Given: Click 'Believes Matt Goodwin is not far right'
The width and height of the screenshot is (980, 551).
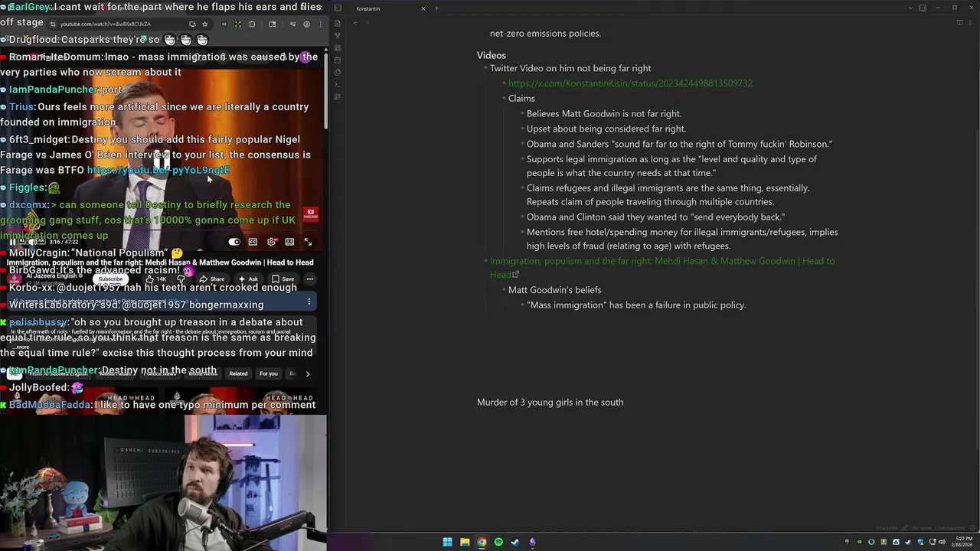Looking at the screenshot, I should coord(604,114).
